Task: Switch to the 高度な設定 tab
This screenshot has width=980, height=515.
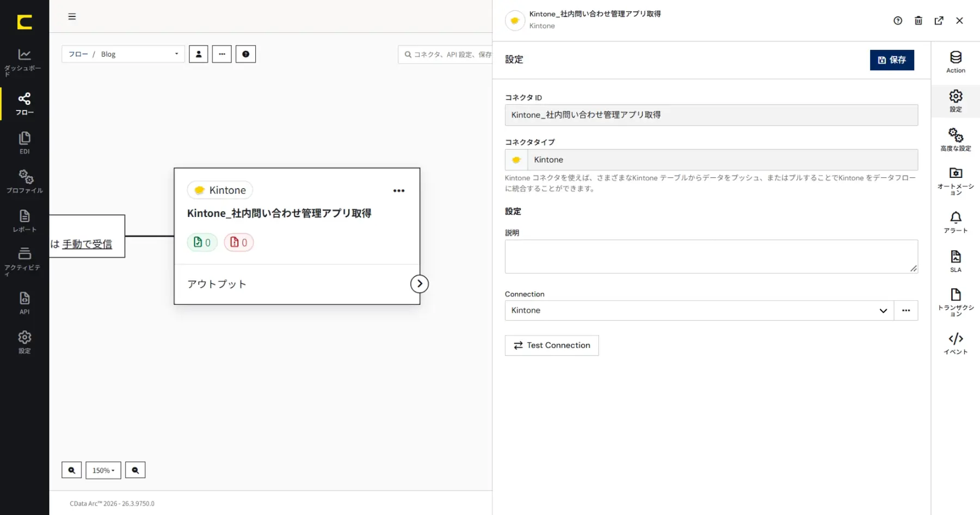Action: 956,140
